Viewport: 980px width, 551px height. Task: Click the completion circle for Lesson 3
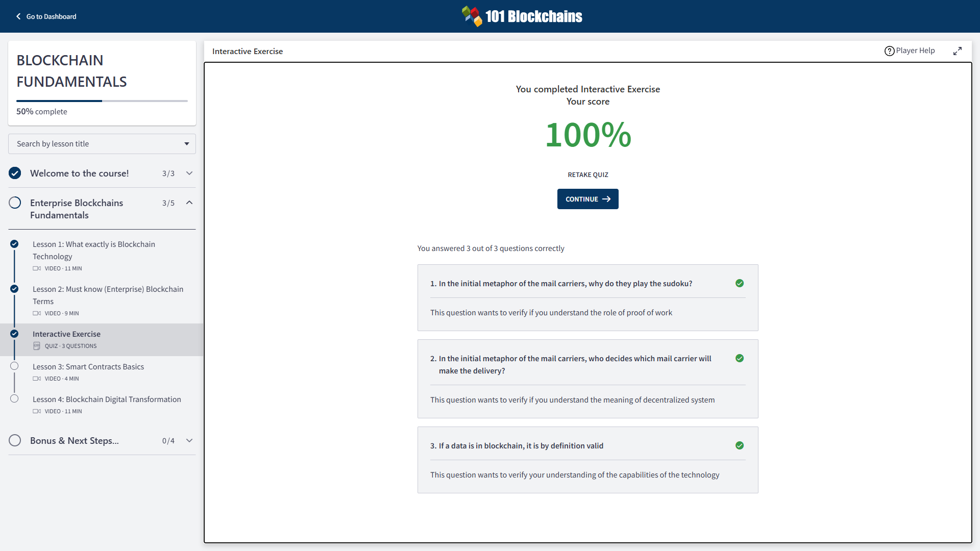tap(14, 366)
